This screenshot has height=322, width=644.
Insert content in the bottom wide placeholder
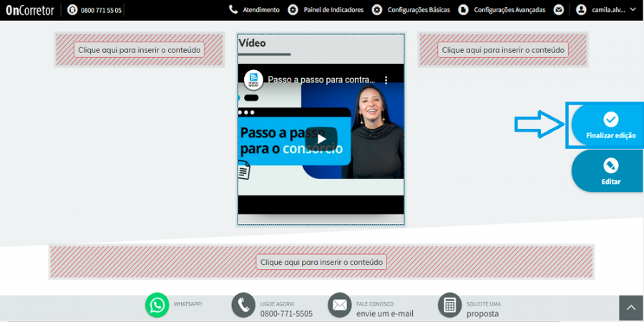321,262
